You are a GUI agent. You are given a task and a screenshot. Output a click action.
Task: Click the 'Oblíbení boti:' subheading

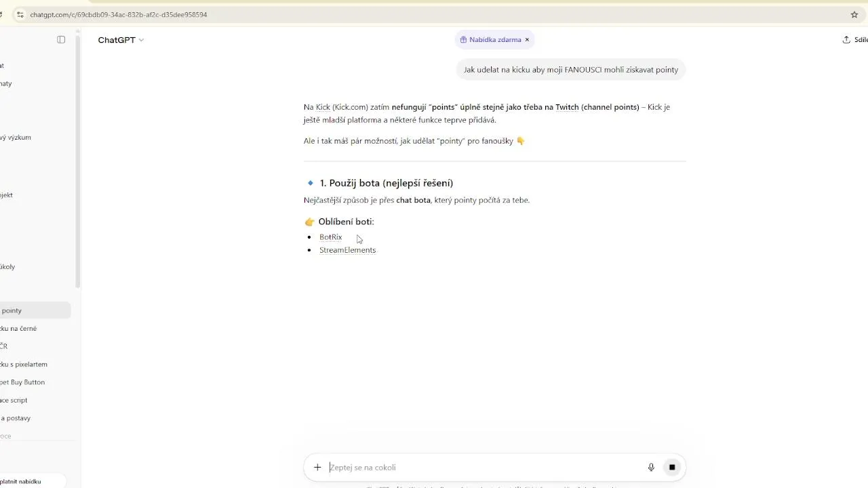pos(346,222)
